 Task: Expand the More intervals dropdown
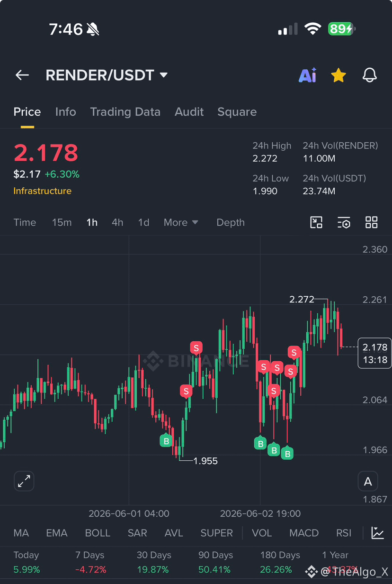[181, 222]
